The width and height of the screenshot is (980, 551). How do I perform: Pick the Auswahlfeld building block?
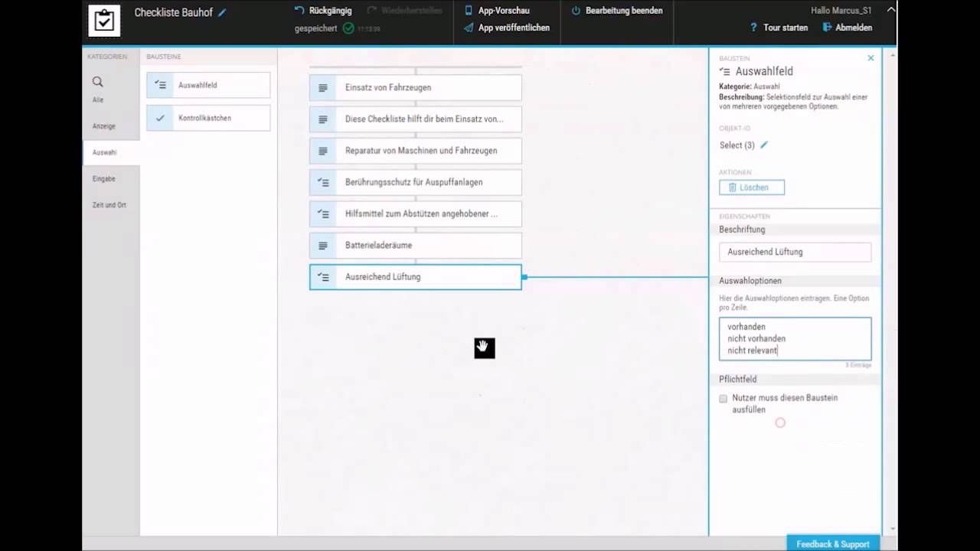pyautogui.click(x=208, y=85)
